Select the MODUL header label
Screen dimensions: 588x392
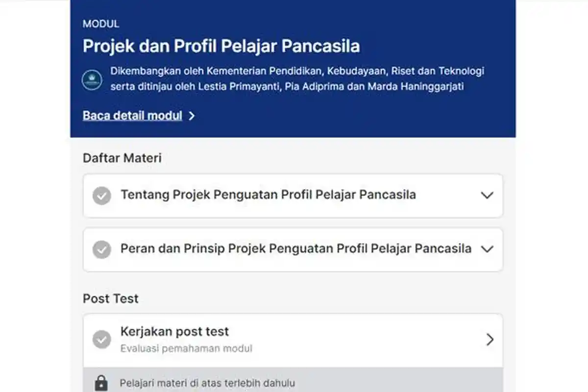point(100,24)
